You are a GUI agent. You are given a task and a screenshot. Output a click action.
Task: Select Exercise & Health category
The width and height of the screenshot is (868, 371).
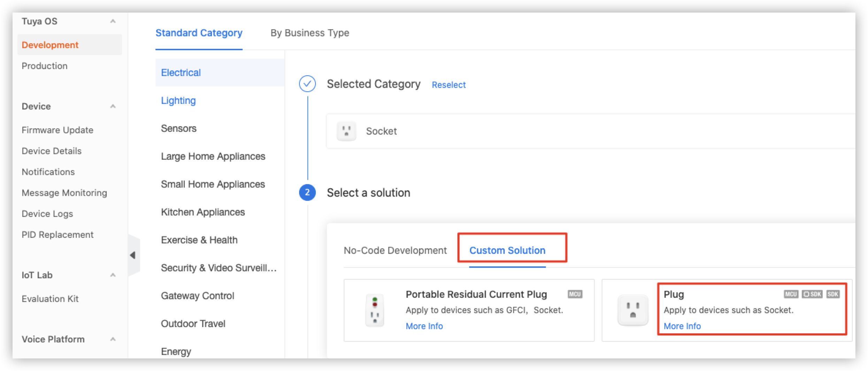199,240
